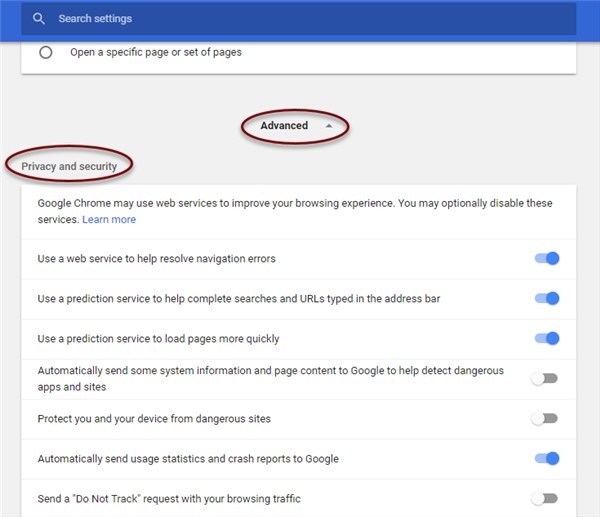Click the Privacy and security heading

70,166
